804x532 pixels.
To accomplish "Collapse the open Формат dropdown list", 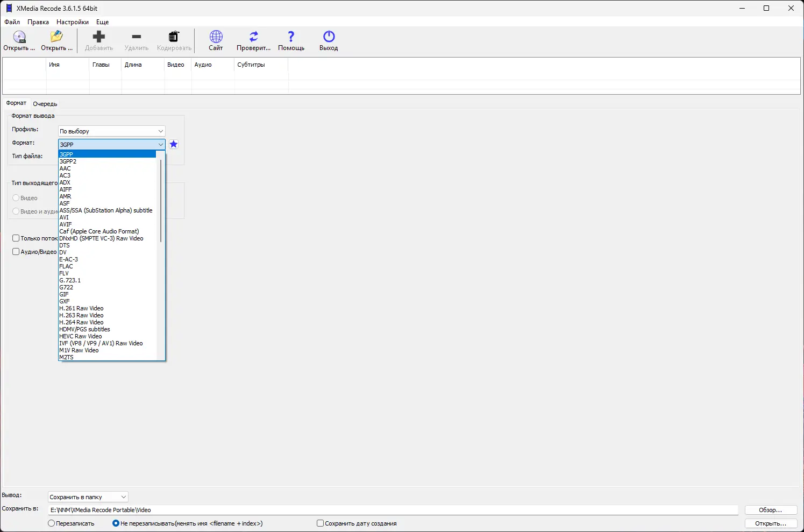I will 159,144.
